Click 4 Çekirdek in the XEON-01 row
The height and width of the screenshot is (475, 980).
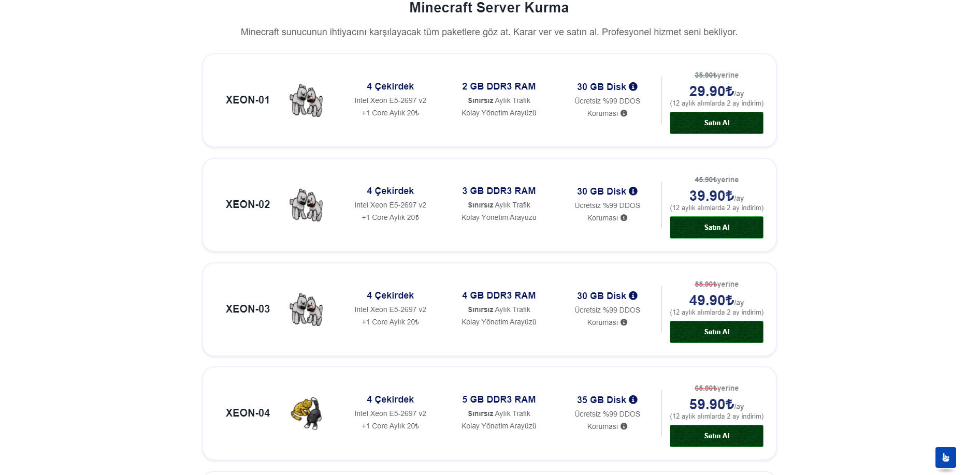[390, 86]
